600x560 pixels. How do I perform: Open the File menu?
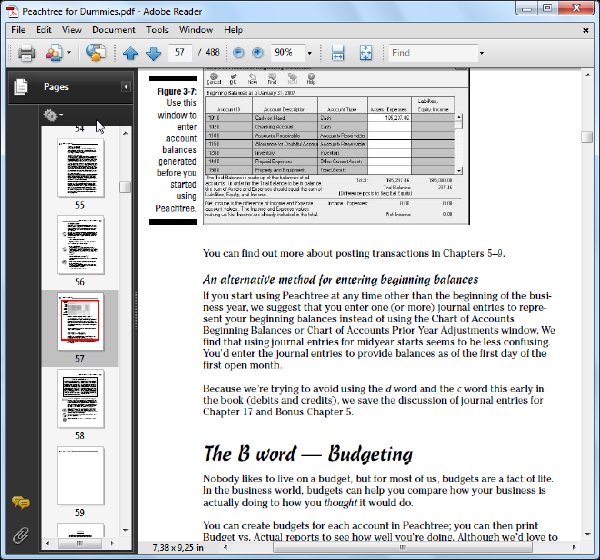(x=18, y=30)
